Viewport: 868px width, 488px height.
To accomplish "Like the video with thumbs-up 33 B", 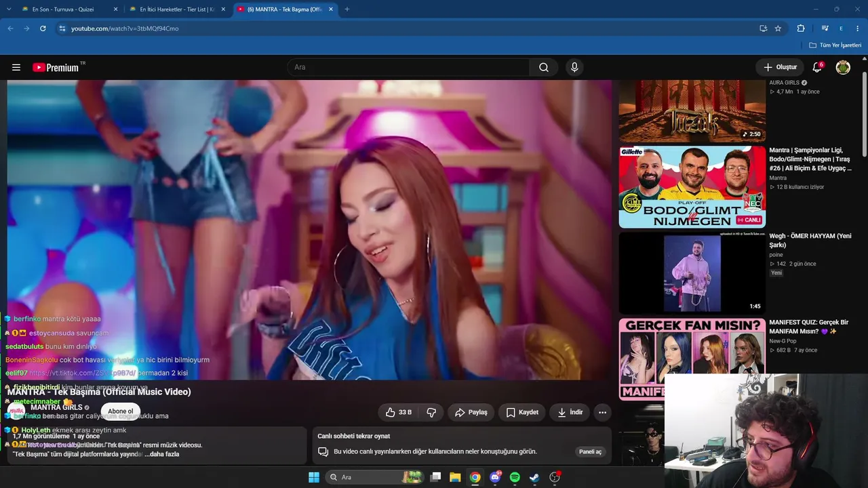I will point(399,412).
